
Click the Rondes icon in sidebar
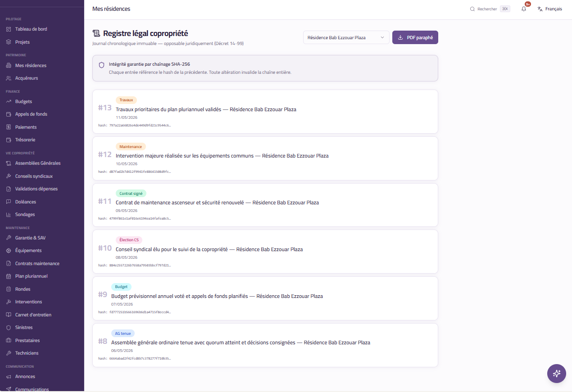click(9, 289)
